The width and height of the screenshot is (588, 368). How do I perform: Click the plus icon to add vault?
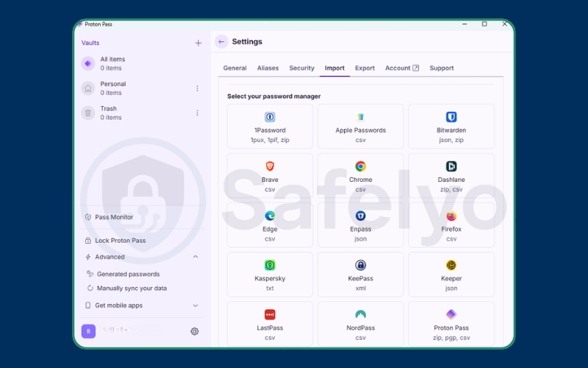point(198,43)
